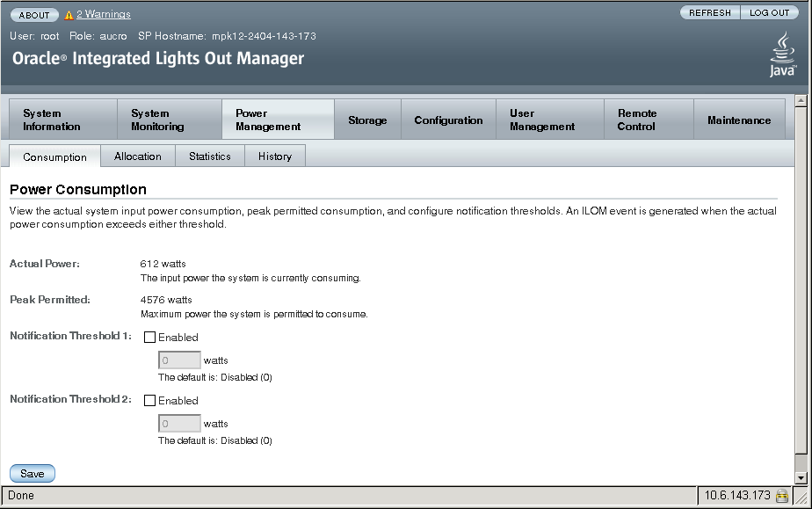
Task: Click the warning triangle icon
Action: coord(69,15)
